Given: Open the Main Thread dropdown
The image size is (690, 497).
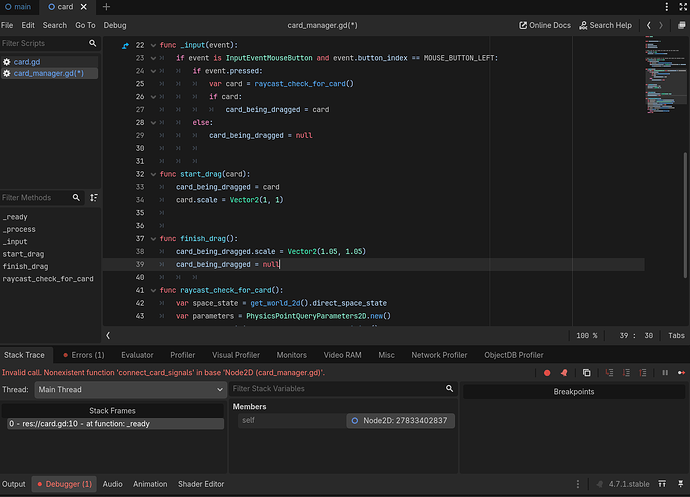Looking at the screenshot, I should pyautogui.click(x=130, y=390).
